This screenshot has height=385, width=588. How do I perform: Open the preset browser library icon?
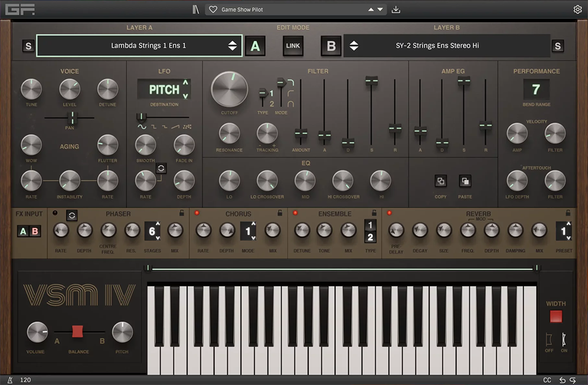coord(196,9)
